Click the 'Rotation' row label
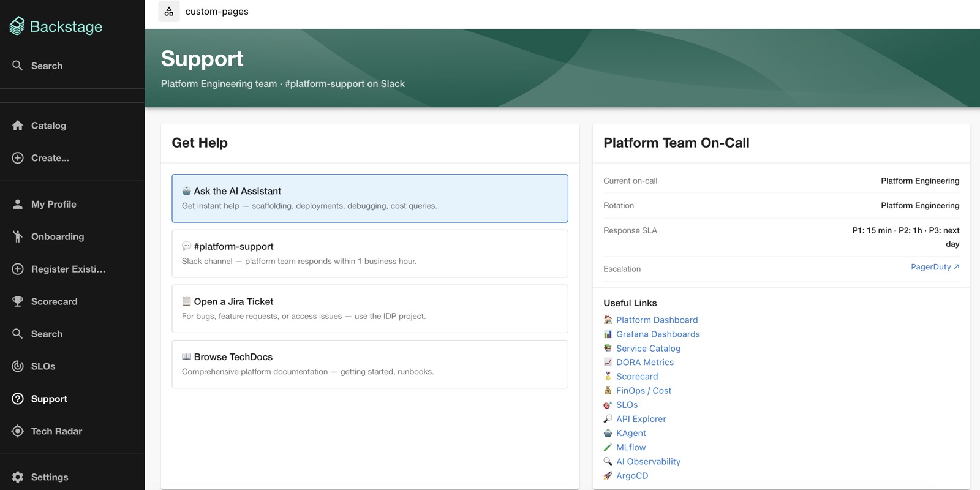Viewport: 980px width, 490px height. 619,205
